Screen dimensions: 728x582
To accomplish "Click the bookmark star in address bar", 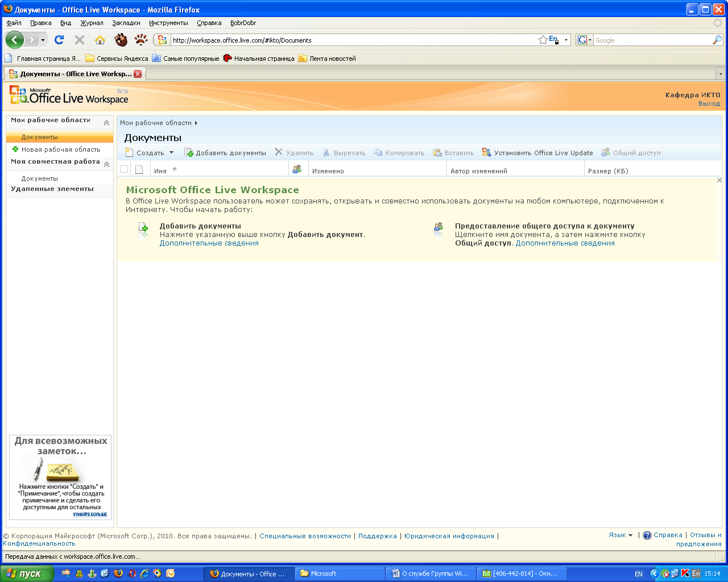I will click(543, 40).
